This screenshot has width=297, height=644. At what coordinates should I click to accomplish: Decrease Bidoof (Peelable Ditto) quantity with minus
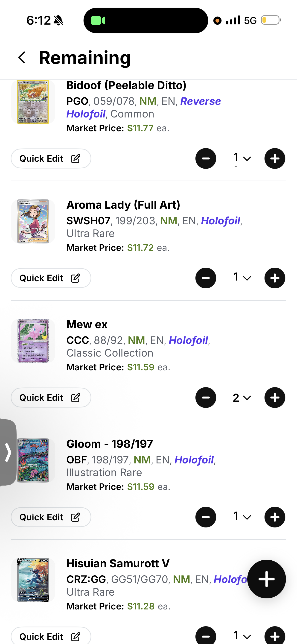(206, 158)
